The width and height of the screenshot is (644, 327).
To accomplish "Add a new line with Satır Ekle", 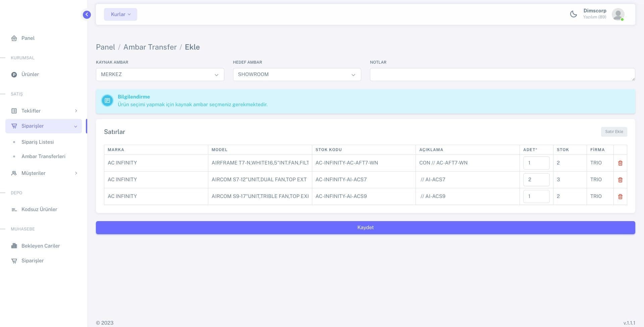I will (614, 132).
